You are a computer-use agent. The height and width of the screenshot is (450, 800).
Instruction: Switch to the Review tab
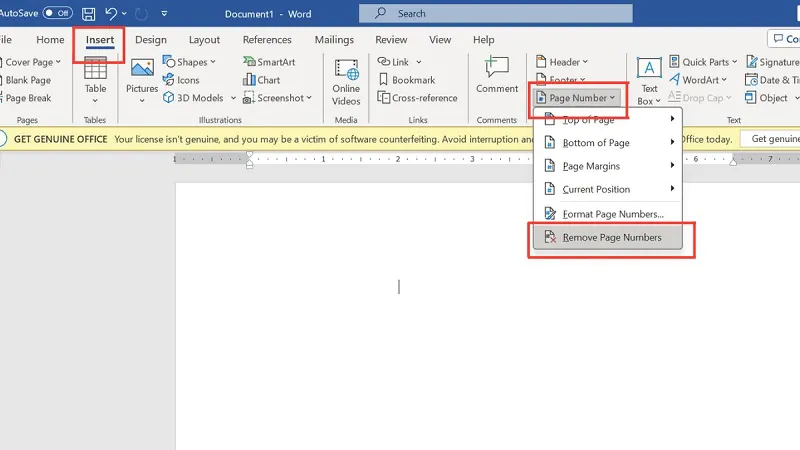(x=391, y=40)
